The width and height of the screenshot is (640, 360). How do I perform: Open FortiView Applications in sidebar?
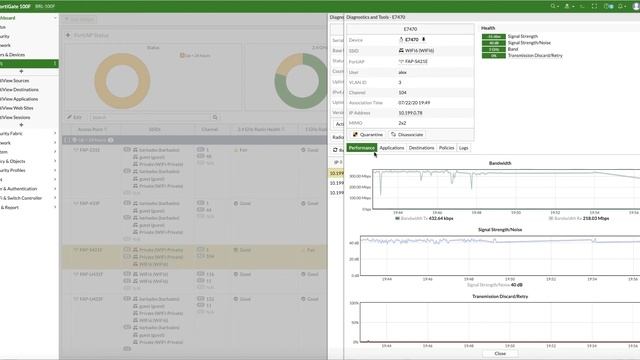tap(29, 99)
